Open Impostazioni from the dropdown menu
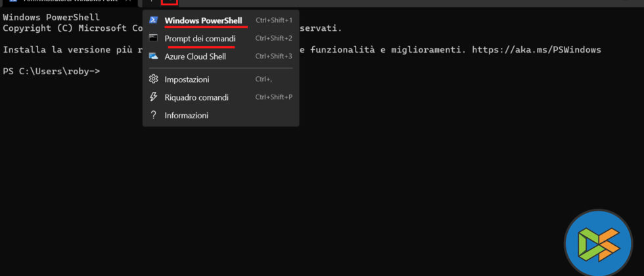Image resolution: width=644 pixels, height=276 pixels. [187, 80]
